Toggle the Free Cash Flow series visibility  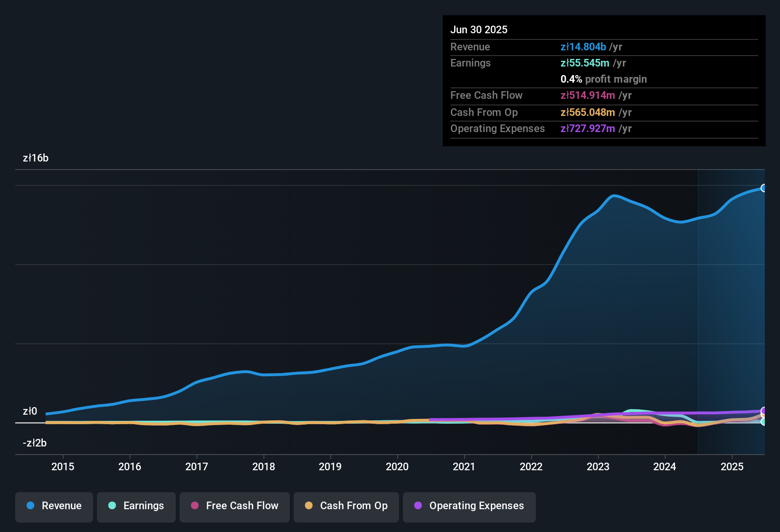(235, 506)
